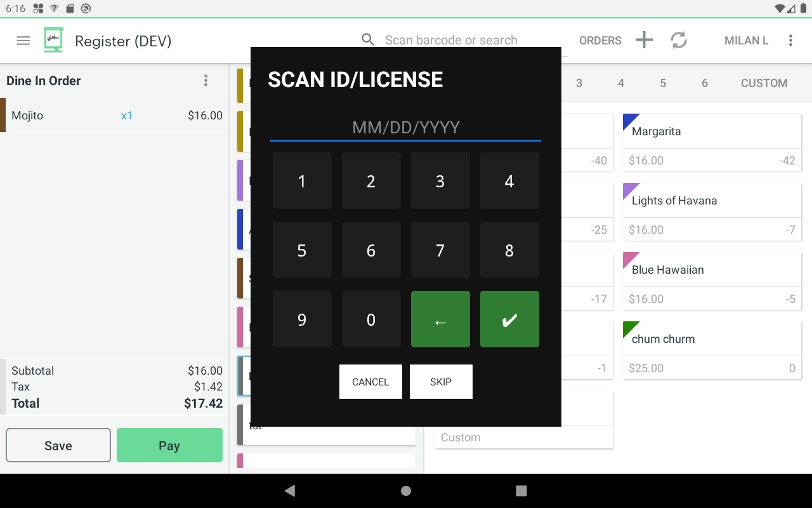Screen dimensions: 812x508
Task: Tap the Register app logo icon
Action: [x=54, y=40]
